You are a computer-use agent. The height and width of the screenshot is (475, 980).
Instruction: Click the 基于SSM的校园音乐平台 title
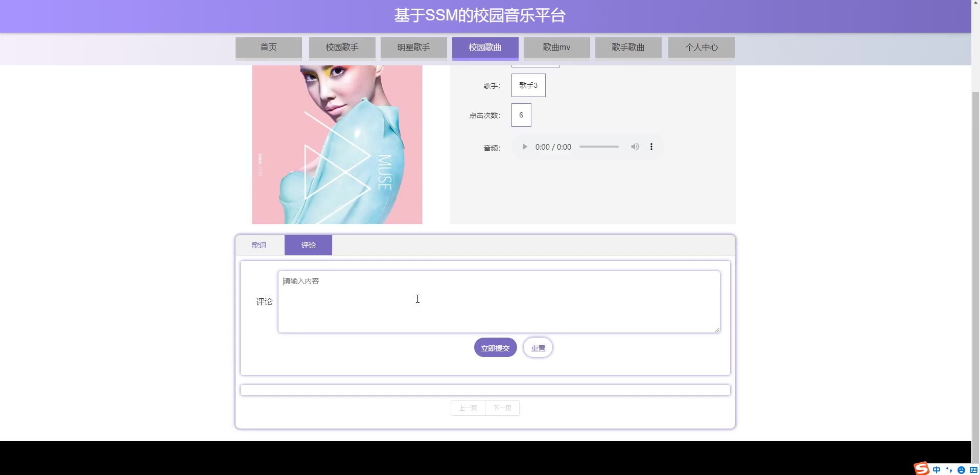480,15
